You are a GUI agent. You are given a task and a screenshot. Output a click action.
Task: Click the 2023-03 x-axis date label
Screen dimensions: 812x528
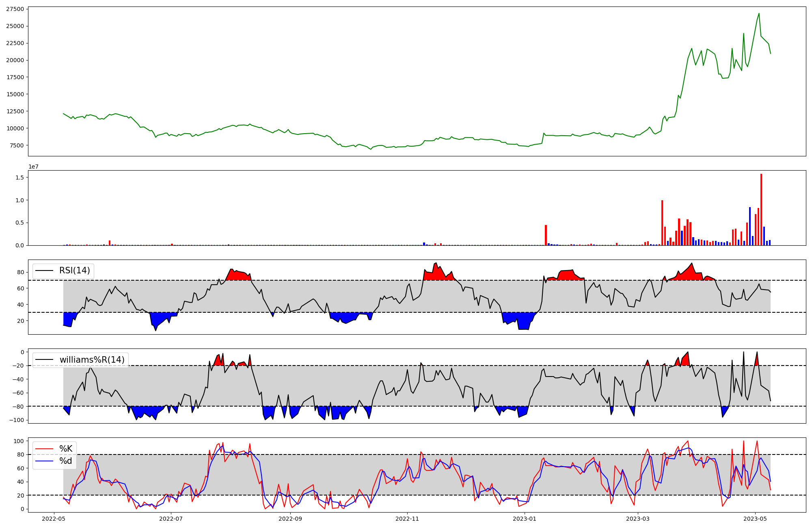(638, 519)
